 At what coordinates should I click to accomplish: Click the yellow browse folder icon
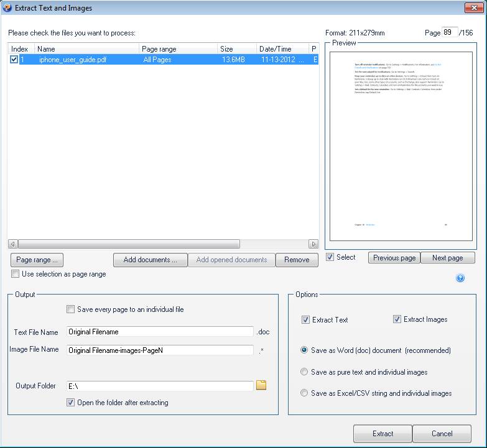click(x=261, y=385)
